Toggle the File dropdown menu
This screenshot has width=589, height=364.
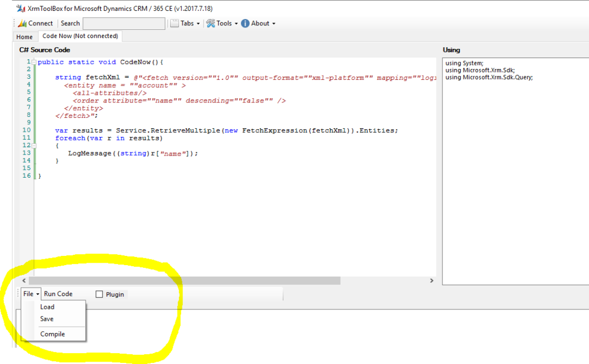31,294
